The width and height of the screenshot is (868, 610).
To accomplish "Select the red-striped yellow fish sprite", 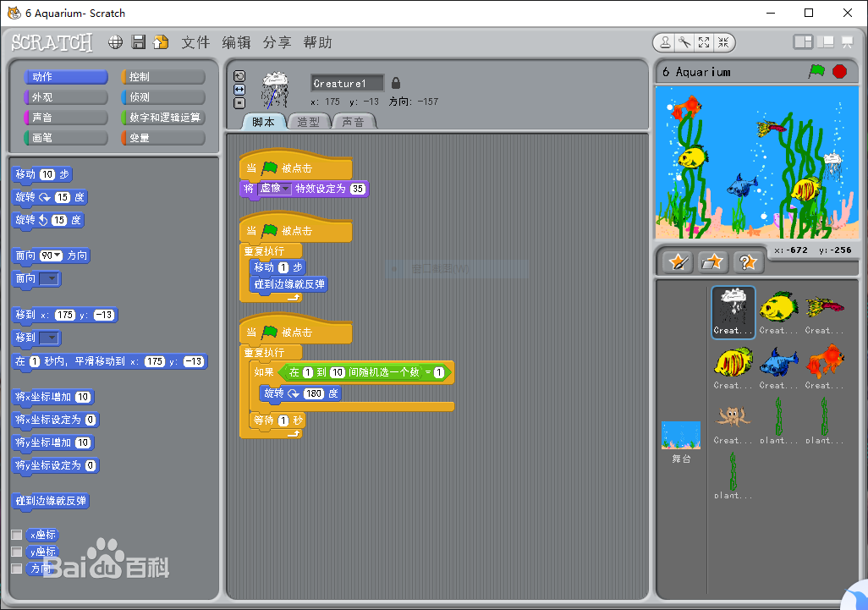I will (733, 367).
